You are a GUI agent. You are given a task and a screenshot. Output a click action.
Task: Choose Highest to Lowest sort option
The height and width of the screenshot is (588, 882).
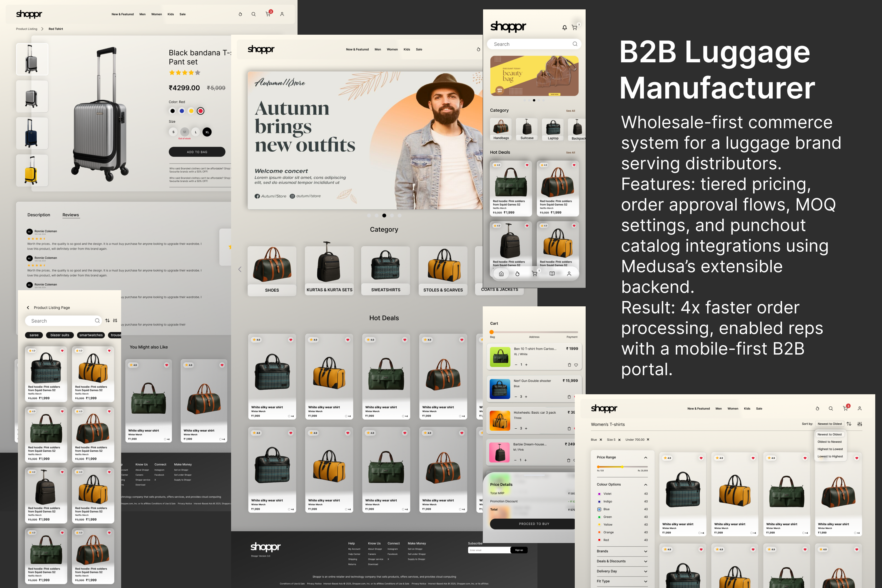coord(830,449)
